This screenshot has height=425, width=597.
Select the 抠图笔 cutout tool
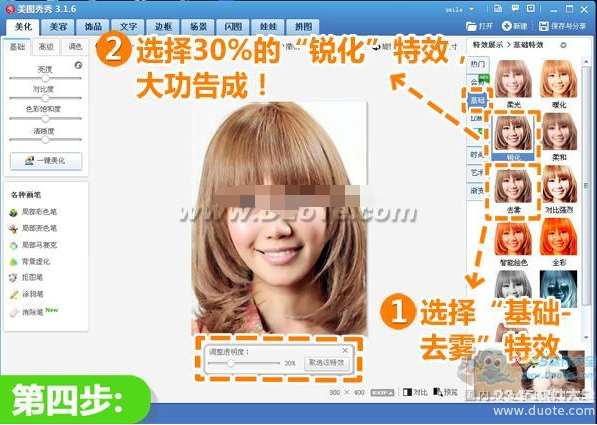[x=27, y=278]
